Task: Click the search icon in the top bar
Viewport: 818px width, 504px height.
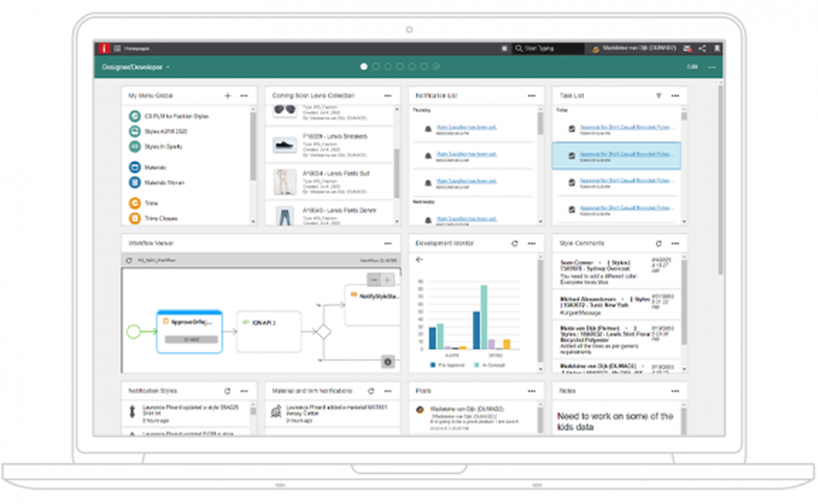Action: tap(518, 48)
